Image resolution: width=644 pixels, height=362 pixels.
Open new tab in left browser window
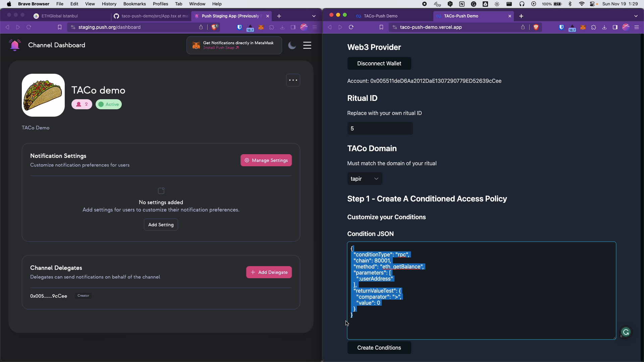pyautogui.click(x=279, y=16)
